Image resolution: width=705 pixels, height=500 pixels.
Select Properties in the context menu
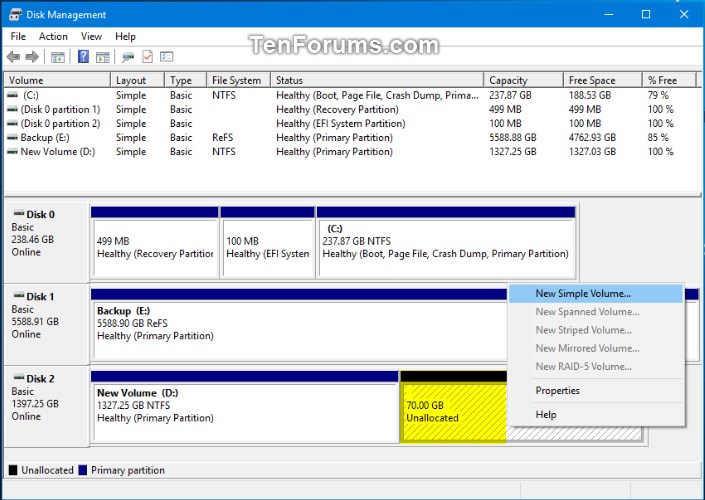coord(596,390)
